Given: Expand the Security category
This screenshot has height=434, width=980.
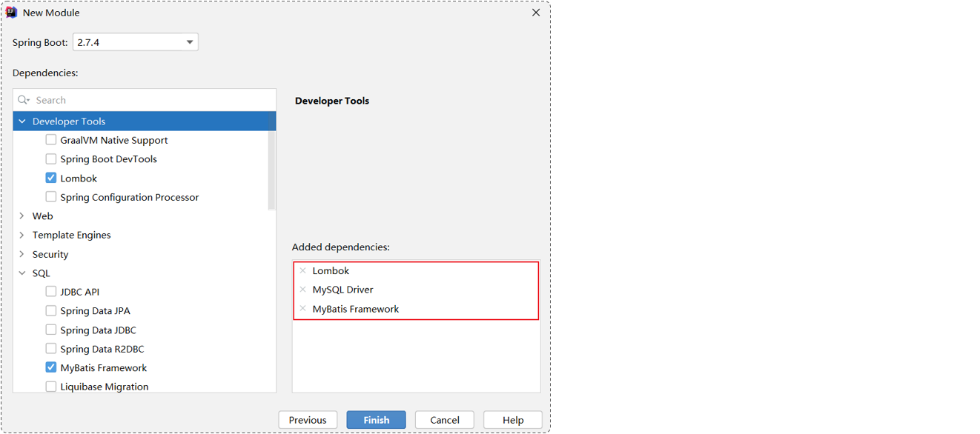Looking at the screenshot, I should tap(22, 254).
